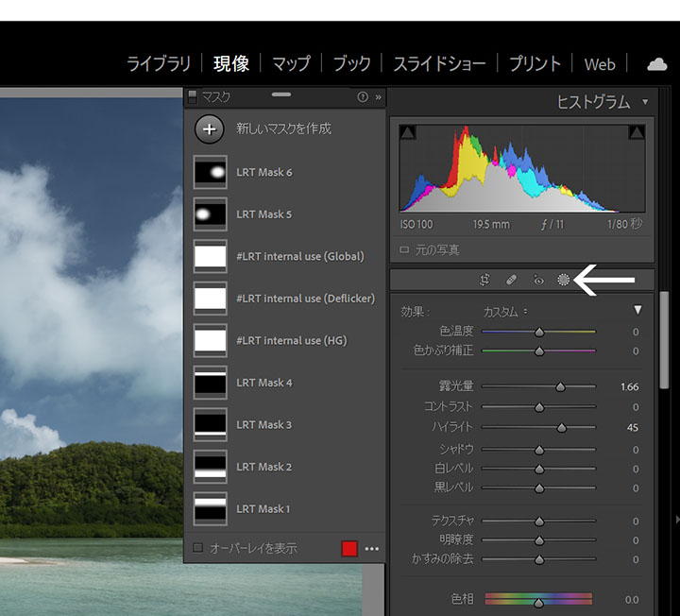Click Create New Mask label
This screenshot has width=680, height=616.
click(283, 128)
